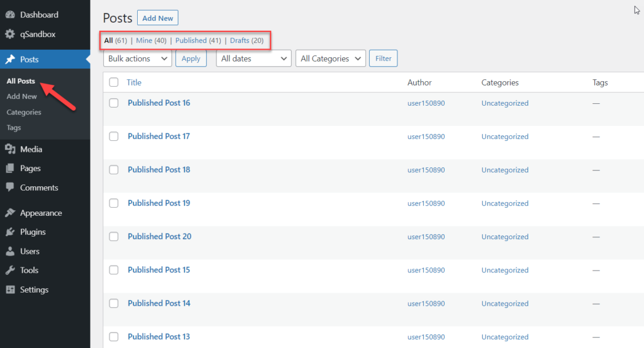This screenshot has height=348, width=644.
Task: Open Published Post 14 title link
Action: click(x=159, y=303)
